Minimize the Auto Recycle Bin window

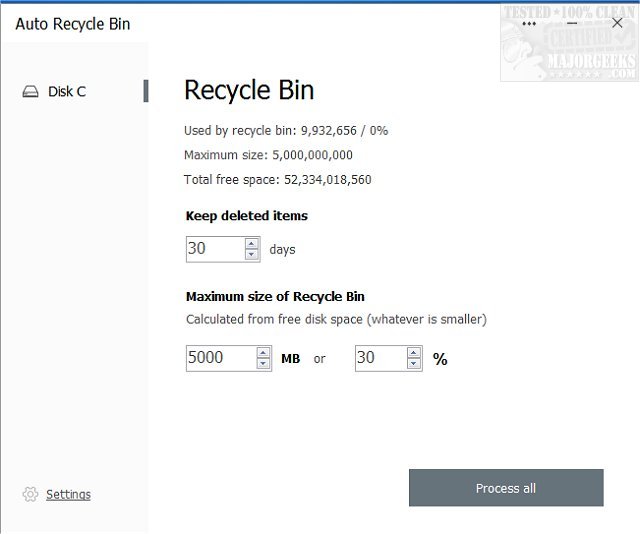tap(573, 23)
